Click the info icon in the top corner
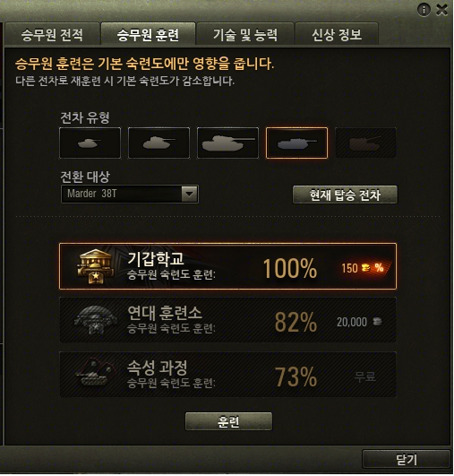The height and width of the screenshot is (476, 454). (424, 10)
